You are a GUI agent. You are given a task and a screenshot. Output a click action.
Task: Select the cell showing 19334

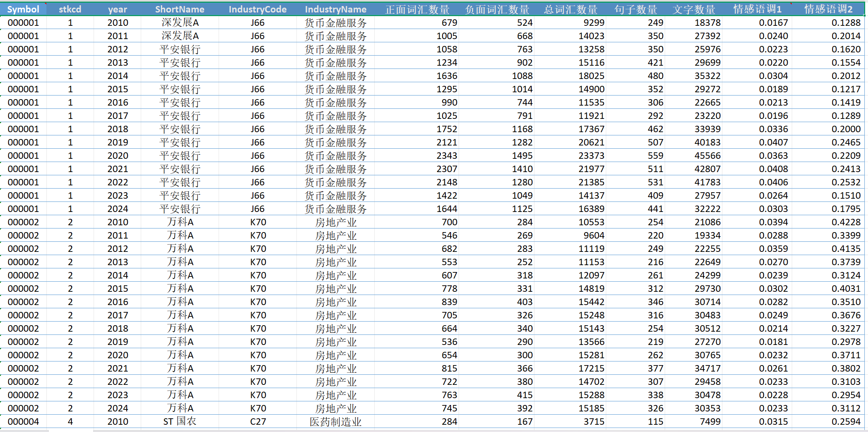click(x=694, y=235)
